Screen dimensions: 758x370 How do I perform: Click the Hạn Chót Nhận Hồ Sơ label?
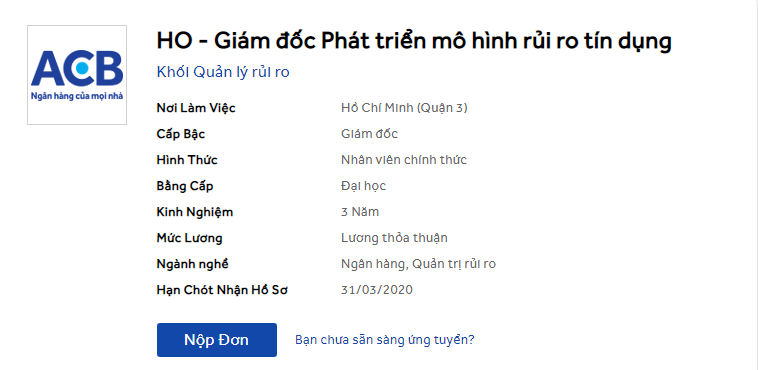pyautogui.click(x=222, y=290)
